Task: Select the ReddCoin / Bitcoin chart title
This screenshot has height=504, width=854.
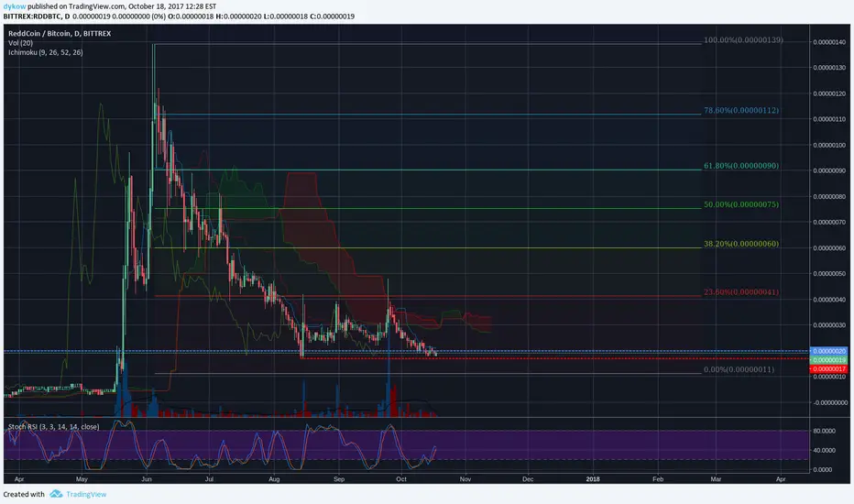Action: (60, 33)
